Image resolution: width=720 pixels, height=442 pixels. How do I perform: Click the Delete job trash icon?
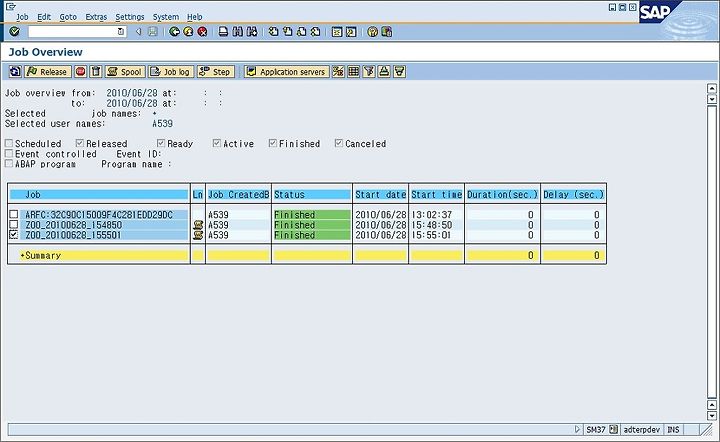(x=96, y=72)
